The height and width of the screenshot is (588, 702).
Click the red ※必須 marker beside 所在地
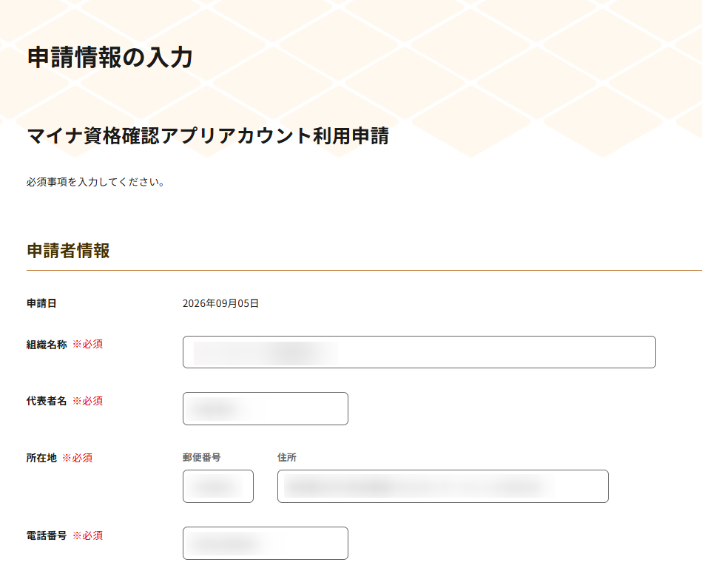coord(78,458)
